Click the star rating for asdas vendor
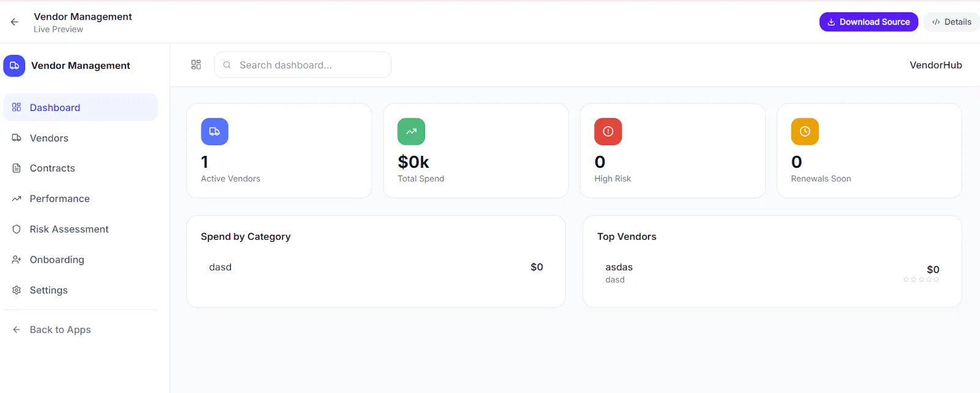The width and height of the screenshot is (980, 393). click(x=921, y=280)
